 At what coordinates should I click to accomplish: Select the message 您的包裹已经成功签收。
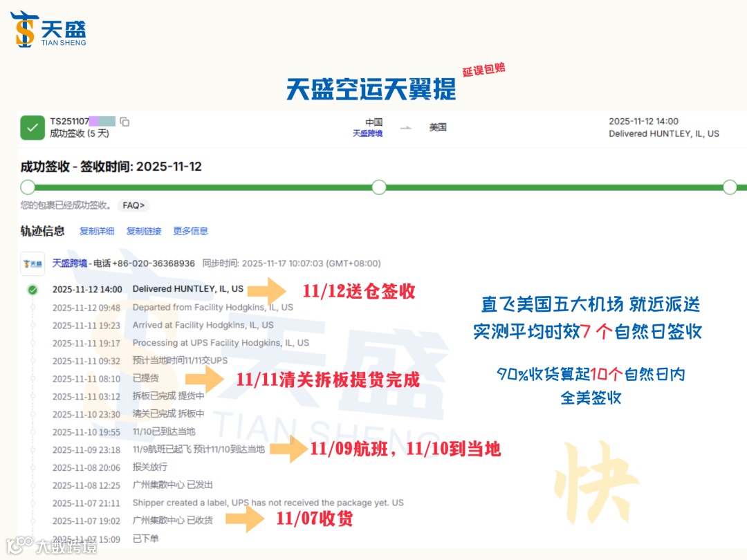pyautogui.click(x=66, y=205)
